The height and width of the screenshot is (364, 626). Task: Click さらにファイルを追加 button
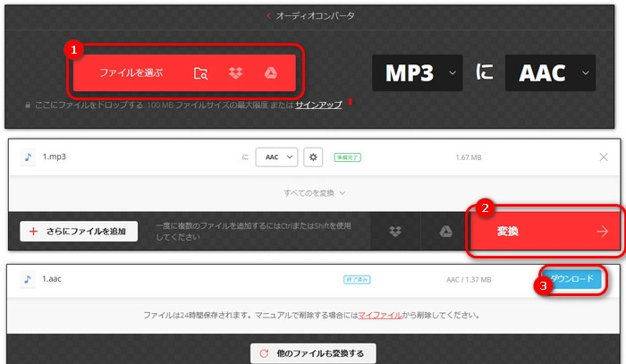click(x=79, y=232)
